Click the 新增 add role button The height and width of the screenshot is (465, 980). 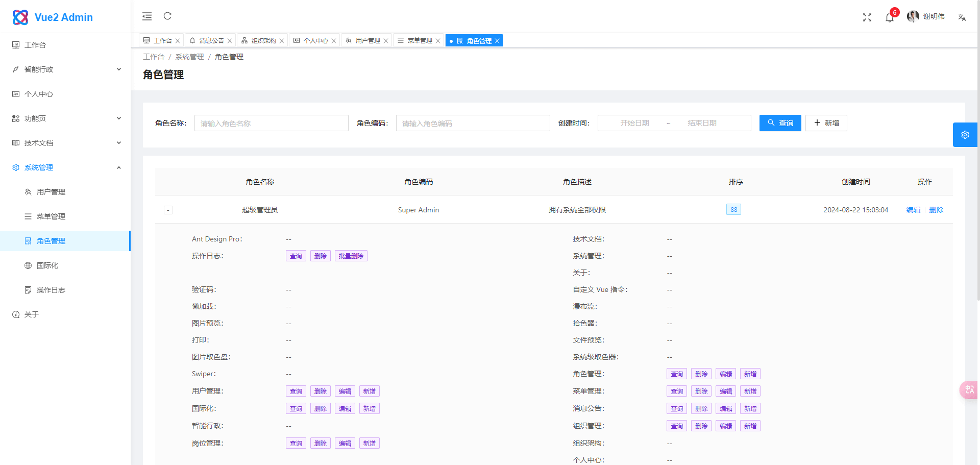pos(826,123)
